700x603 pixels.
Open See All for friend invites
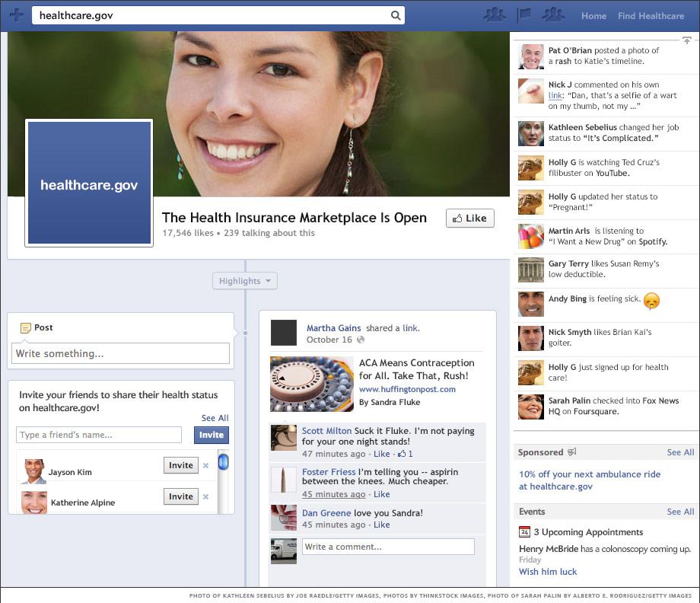(x=215, y=418)
